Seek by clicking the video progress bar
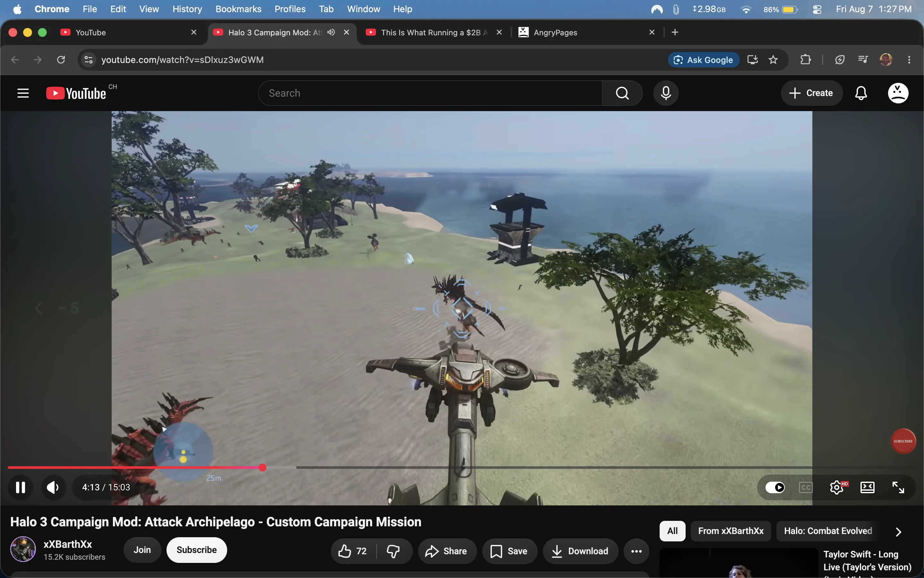 pos(462,467)
